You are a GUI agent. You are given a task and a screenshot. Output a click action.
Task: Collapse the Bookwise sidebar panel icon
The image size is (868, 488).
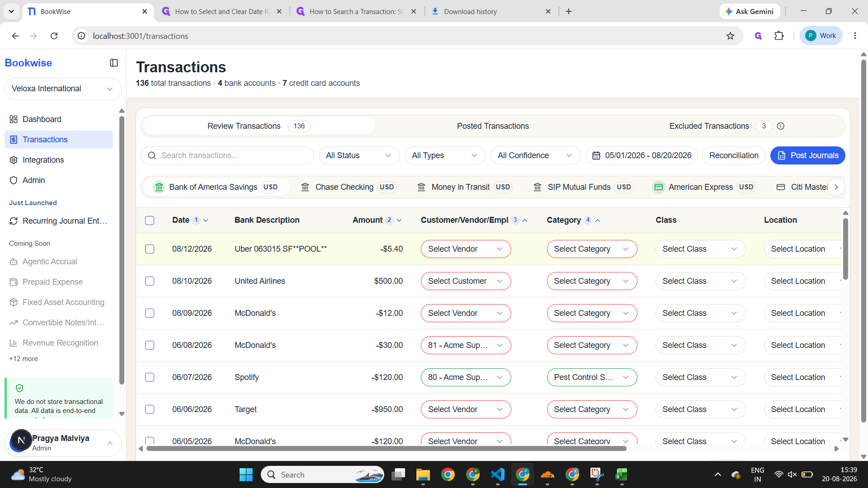point(114,63)
